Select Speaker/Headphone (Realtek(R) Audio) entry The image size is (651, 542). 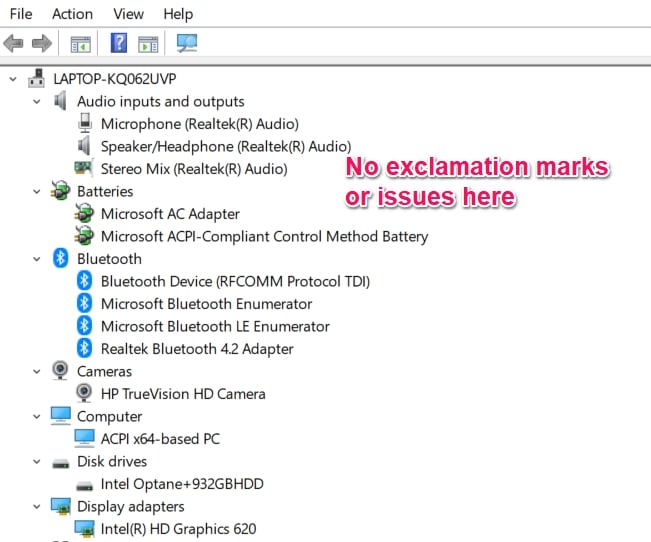[226, 146]
